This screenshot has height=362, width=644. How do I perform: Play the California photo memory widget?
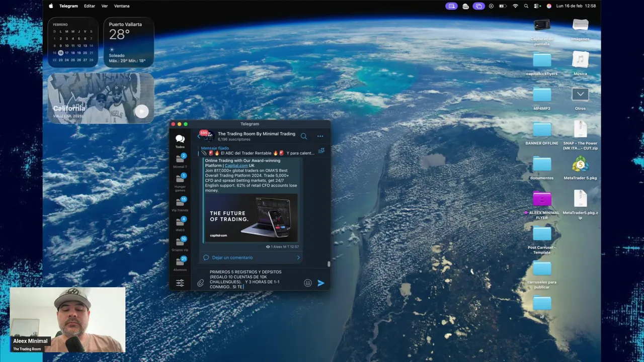[142, 111]
